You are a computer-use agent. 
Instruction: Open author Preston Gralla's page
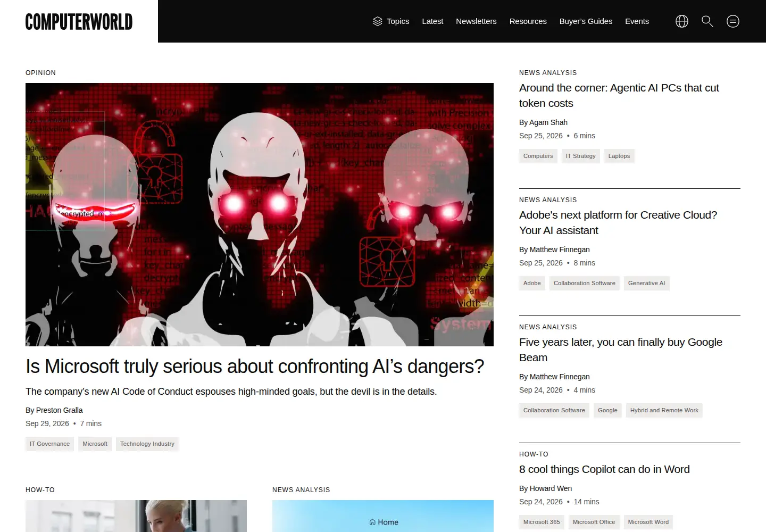59,410
